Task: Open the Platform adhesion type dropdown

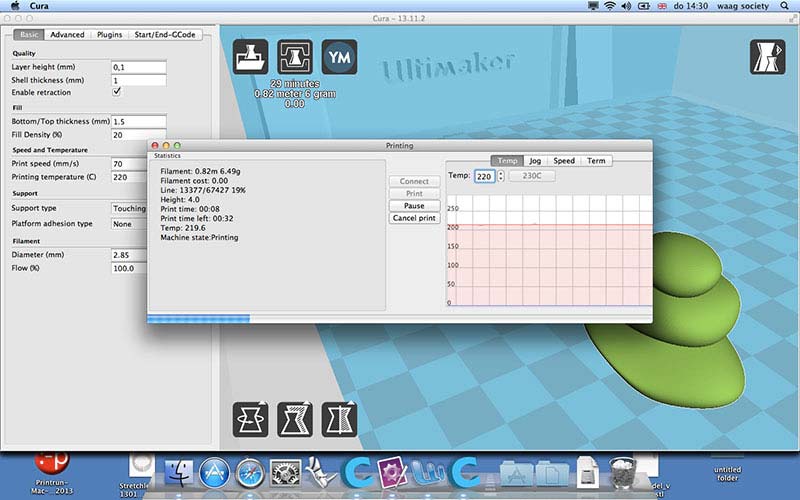Action: pos(130,224)
